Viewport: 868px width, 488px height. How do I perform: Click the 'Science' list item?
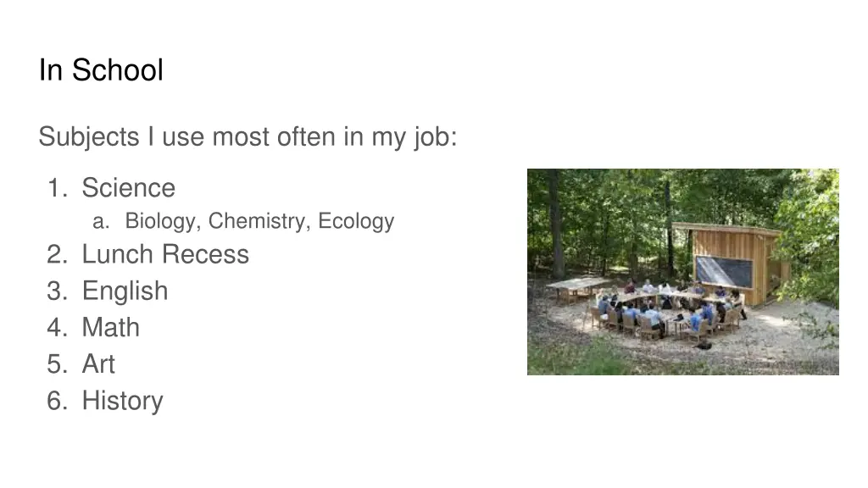pyautogui.click(x=129, y=187)
